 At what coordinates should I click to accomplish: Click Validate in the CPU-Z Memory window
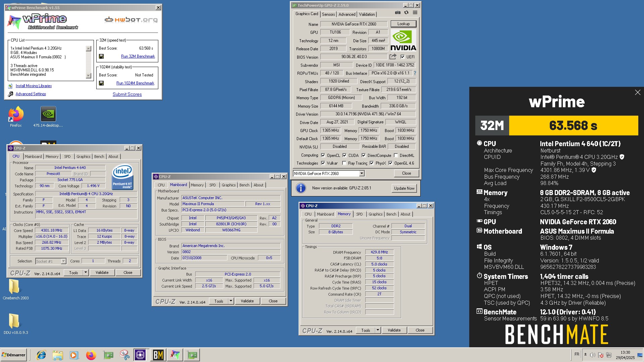394,330
